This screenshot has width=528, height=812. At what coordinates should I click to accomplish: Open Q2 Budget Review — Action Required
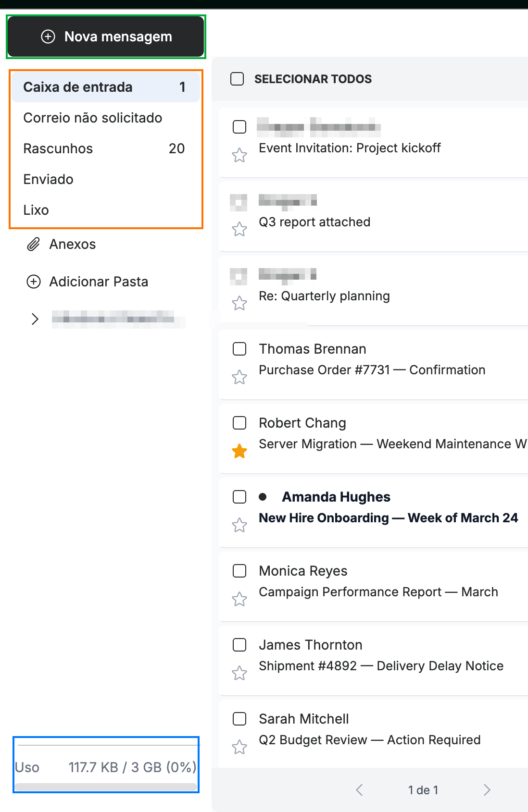click(x=370, y=740)
